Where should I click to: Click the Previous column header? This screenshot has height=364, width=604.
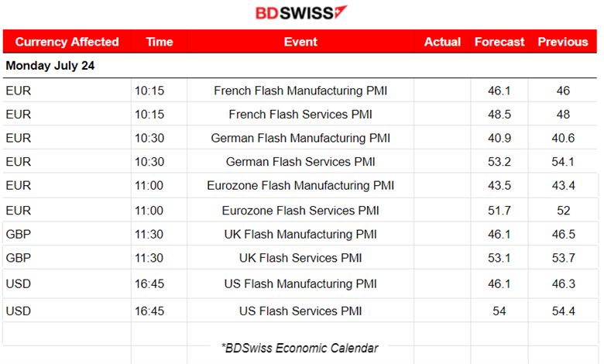pyautogui.click(x=563, y=42)
